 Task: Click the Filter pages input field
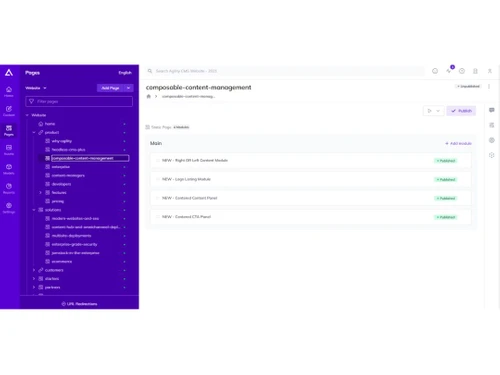coord(79,101)
